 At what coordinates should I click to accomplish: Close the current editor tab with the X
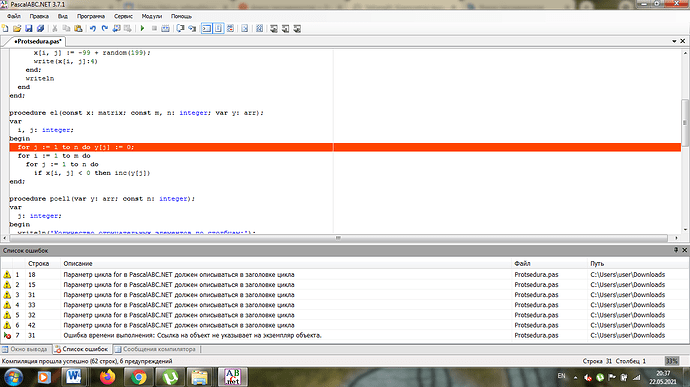click(683, 41)
